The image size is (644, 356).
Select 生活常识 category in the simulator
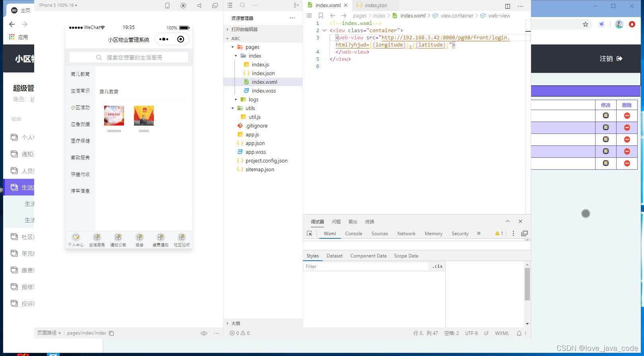tap(80, 91)
